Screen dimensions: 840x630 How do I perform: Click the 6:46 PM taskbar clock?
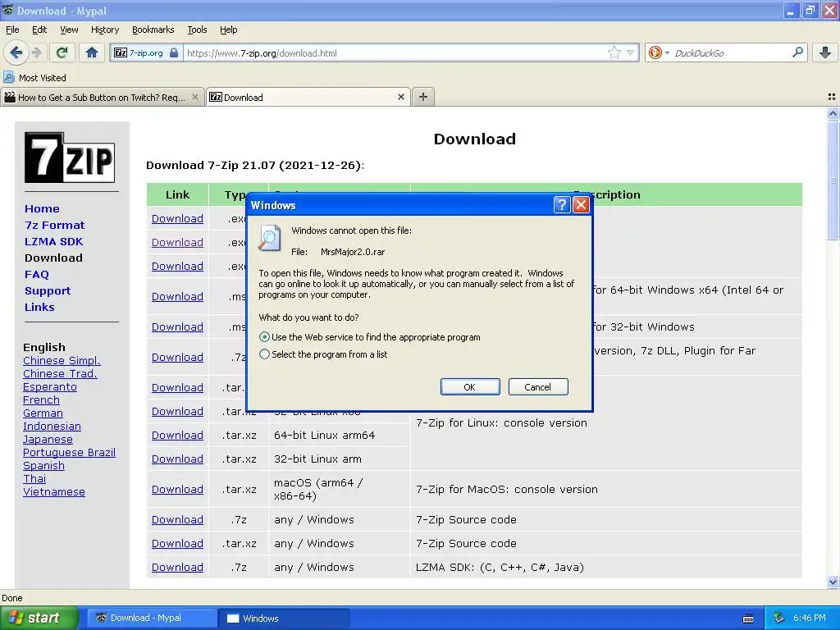point(810,618)
